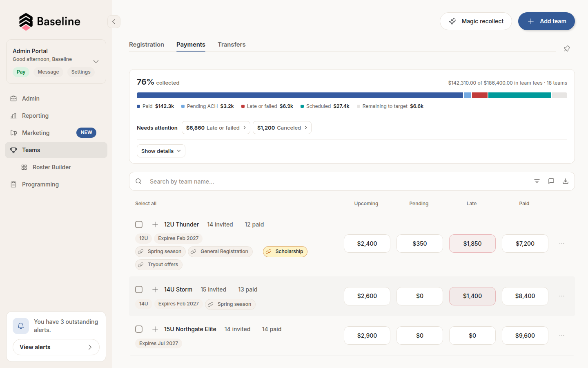Click plus icon beside 14U Storm
Image resolution: width=588 pixels, height=368 pixels.
pos(155,289)
